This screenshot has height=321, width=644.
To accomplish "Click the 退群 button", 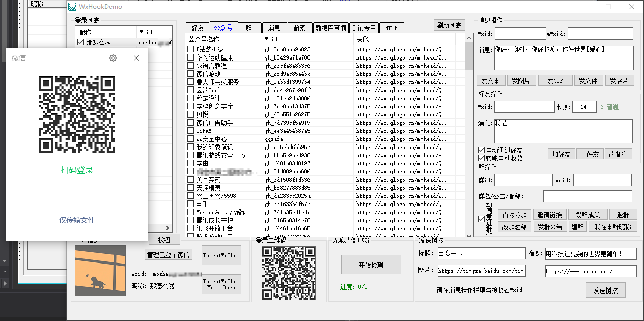I will point(623,215).
